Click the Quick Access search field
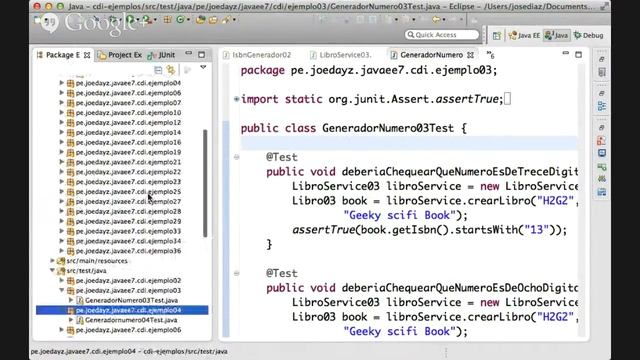This screenshot has width=640, height=360. click(442, 35)
